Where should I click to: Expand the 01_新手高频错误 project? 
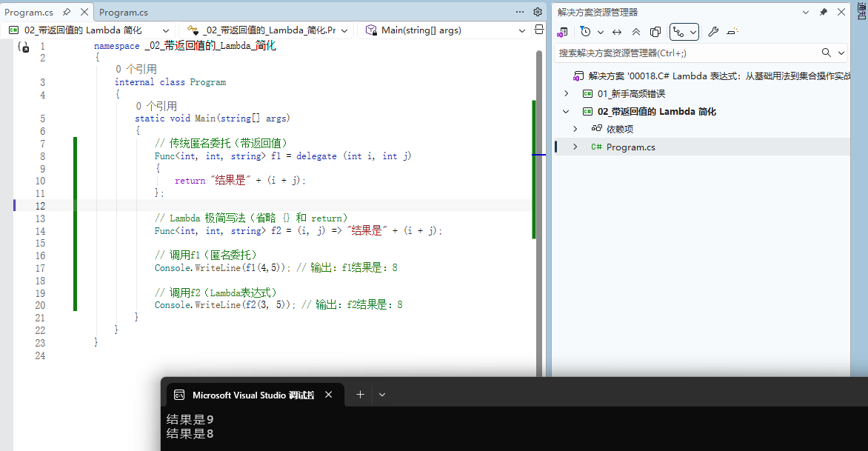[567, 93]
